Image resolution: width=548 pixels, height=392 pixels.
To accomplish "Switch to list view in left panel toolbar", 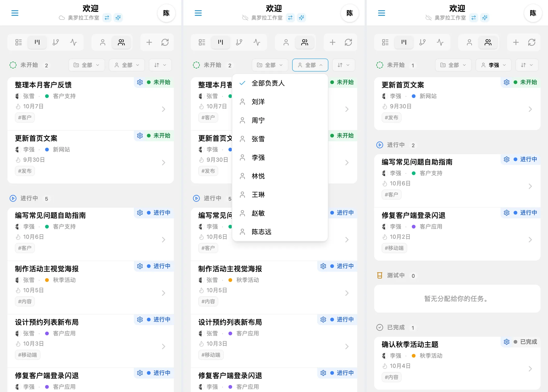I will 19,42.
